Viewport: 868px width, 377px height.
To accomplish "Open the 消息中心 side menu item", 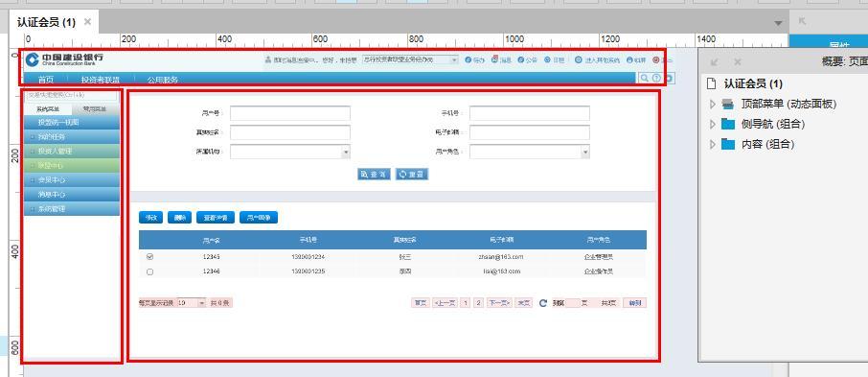I will tap(72, 195).
